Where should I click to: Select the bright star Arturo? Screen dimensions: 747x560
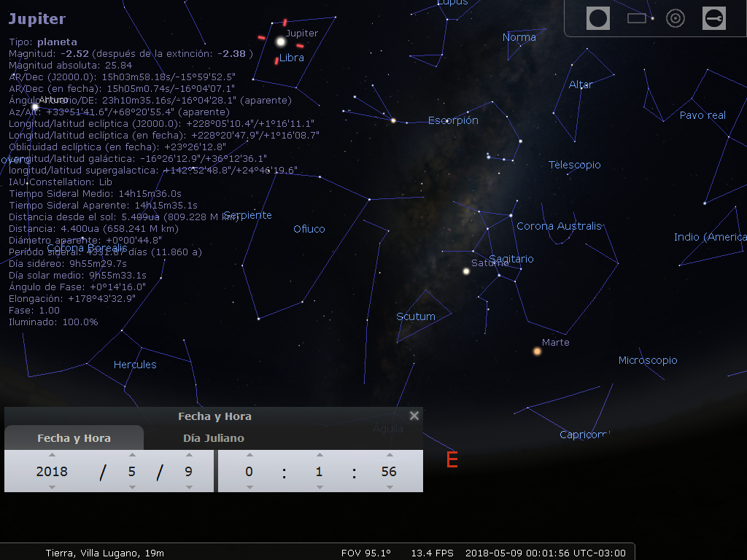(35, 106)
